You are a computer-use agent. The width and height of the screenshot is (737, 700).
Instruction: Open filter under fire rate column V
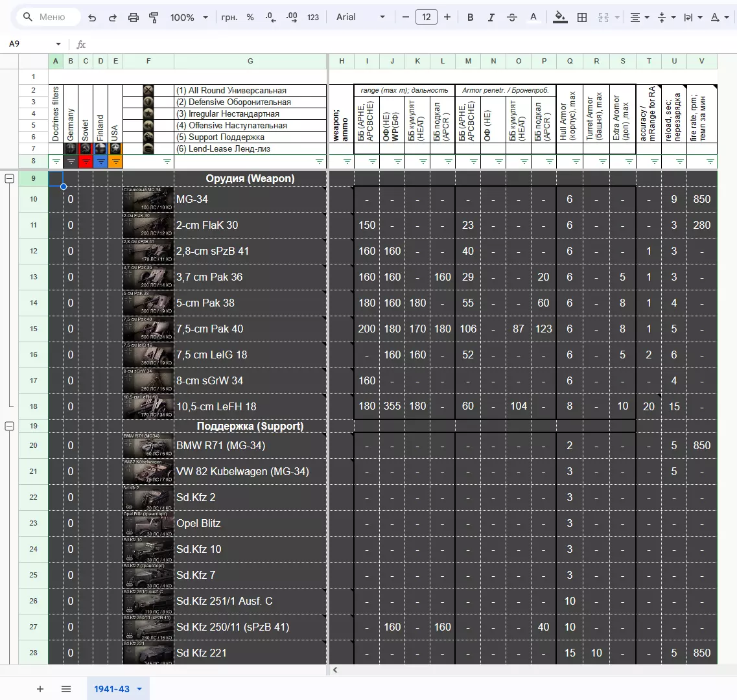[x=710, y=162]
